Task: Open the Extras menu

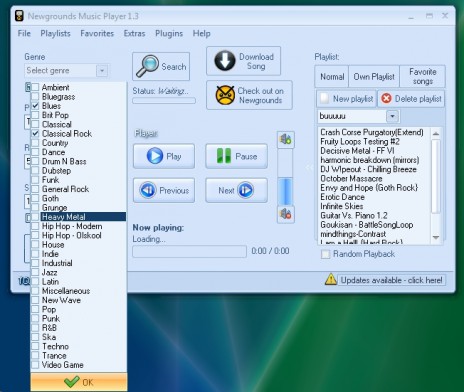Action: coord(134,33)
